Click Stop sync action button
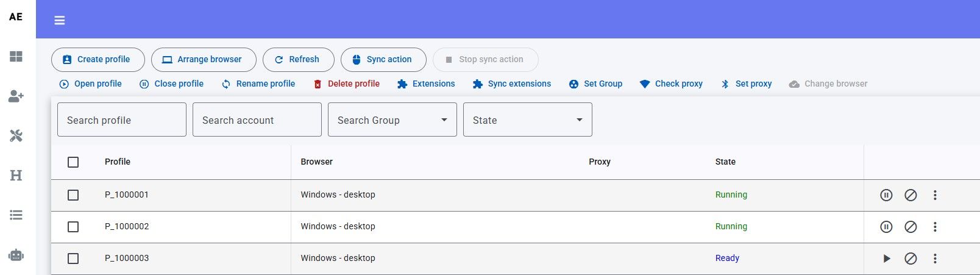 coord(486,60)
